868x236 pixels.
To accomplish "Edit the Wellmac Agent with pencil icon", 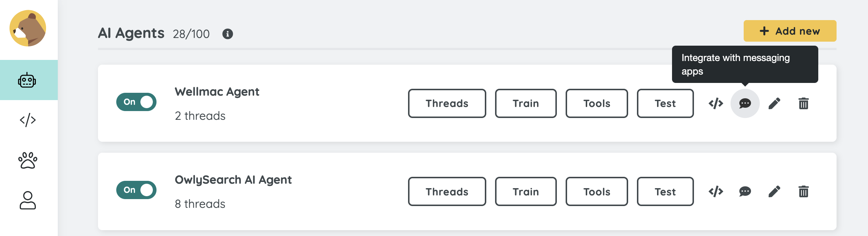I will click(774, 103).
